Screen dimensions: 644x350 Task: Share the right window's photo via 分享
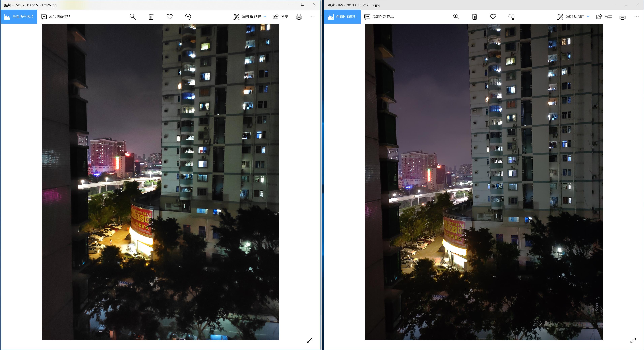click(604, 17)
